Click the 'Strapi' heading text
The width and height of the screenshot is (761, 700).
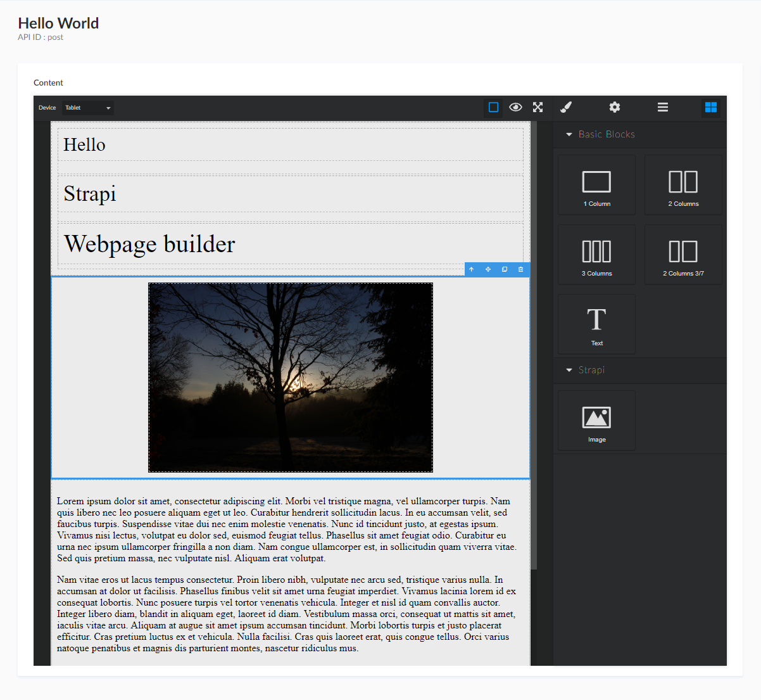point(90,193)
